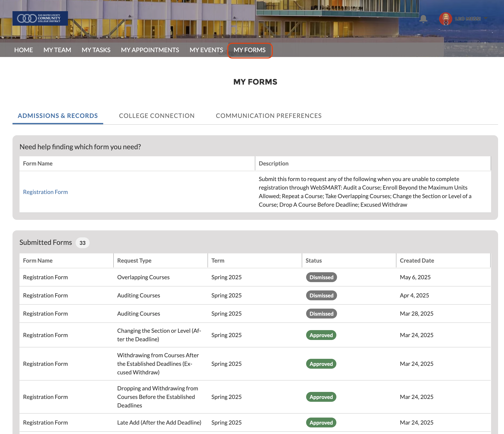
Task: Click Approved badge on Late Add row
Action: [321, 423]
